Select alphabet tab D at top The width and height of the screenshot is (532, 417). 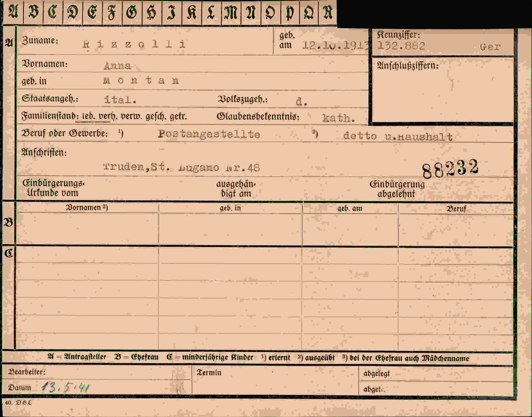[x=72, y=12]
